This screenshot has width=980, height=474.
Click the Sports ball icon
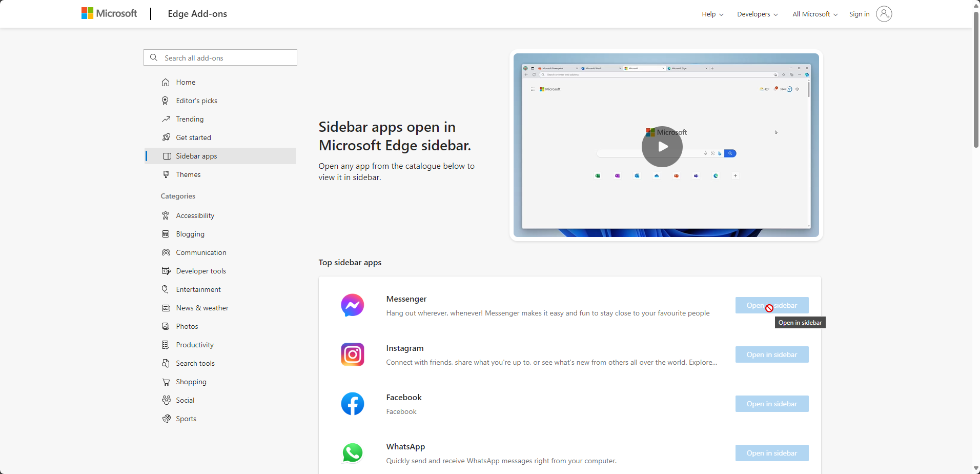point(166,419)
